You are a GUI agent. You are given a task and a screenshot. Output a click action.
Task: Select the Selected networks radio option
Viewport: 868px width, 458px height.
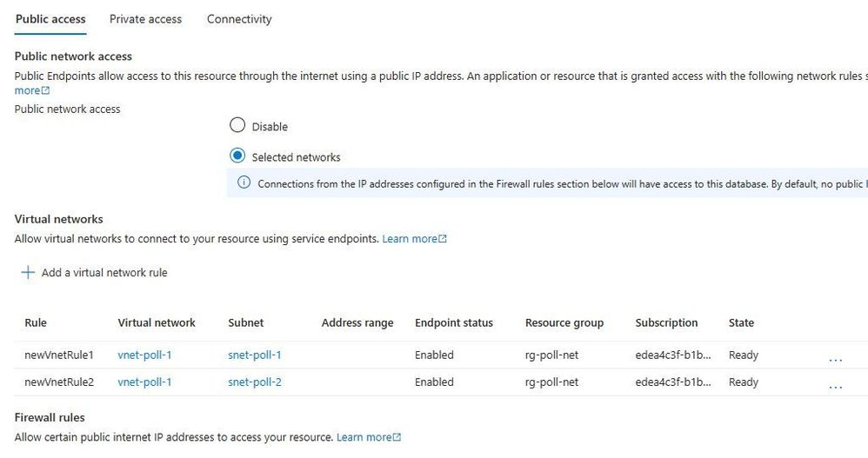coord(237,156)
